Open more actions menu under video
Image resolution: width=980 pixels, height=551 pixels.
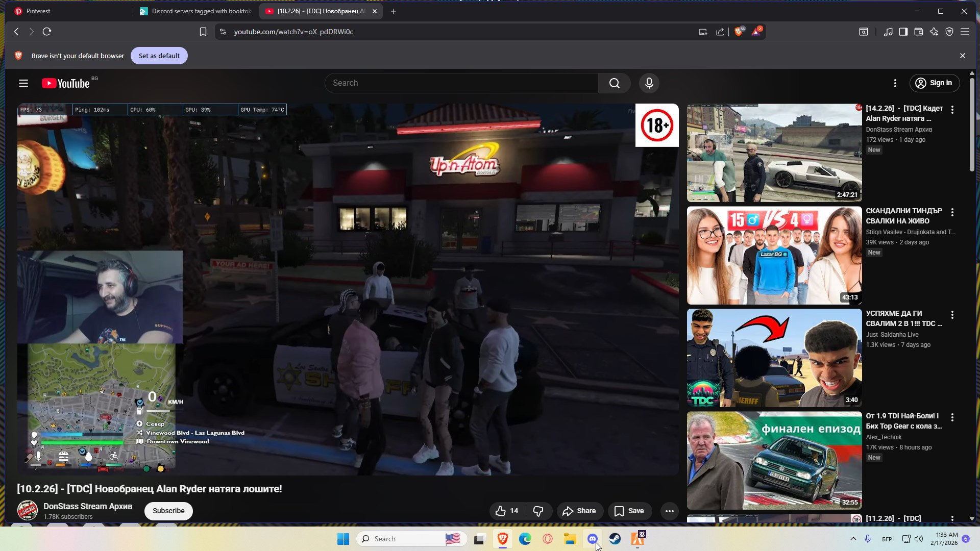tap(670, 511)
